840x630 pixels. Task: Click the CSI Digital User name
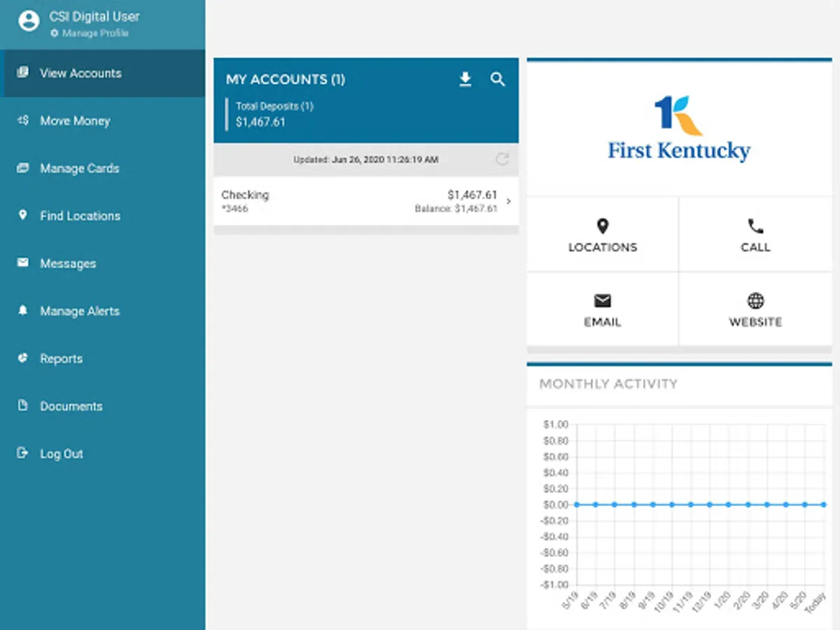coord(94,16)
